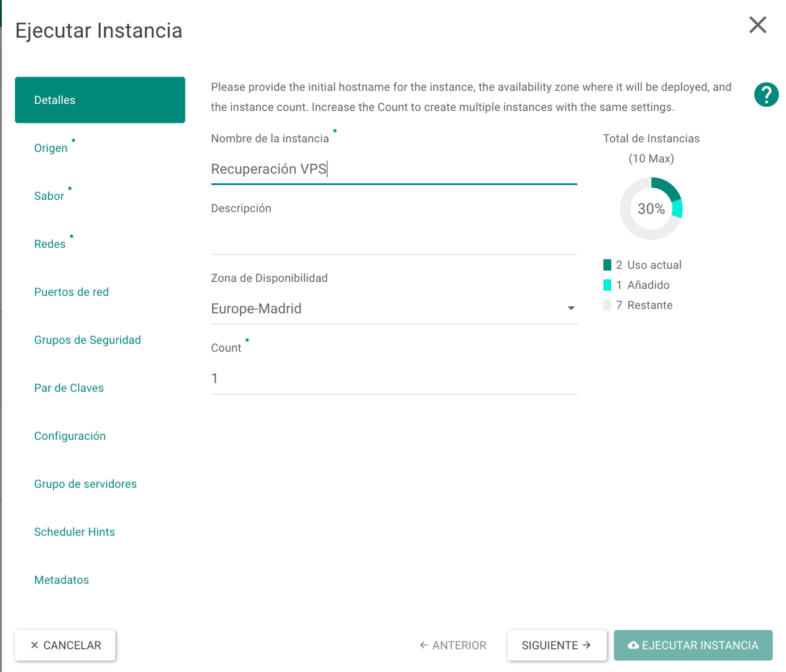The image size is (786, 672).
Task: Close the Ejecutar Instancia dialog
Action: click(x=757, y=25)
